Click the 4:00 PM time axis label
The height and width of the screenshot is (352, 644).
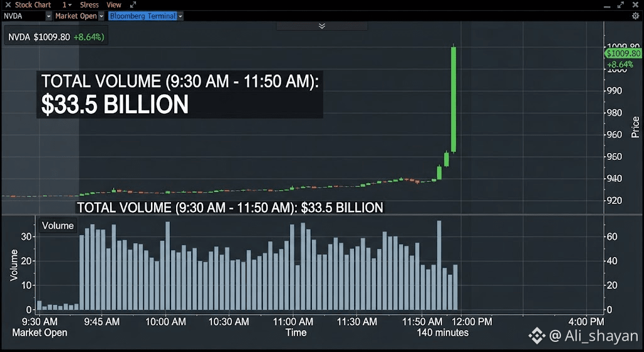point(586,322)
